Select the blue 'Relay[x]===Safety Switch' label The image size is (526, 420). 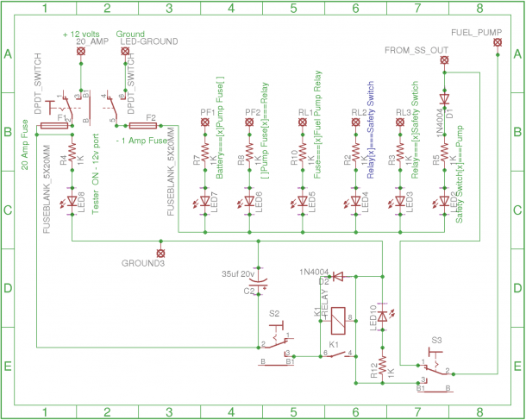(370, 130)
